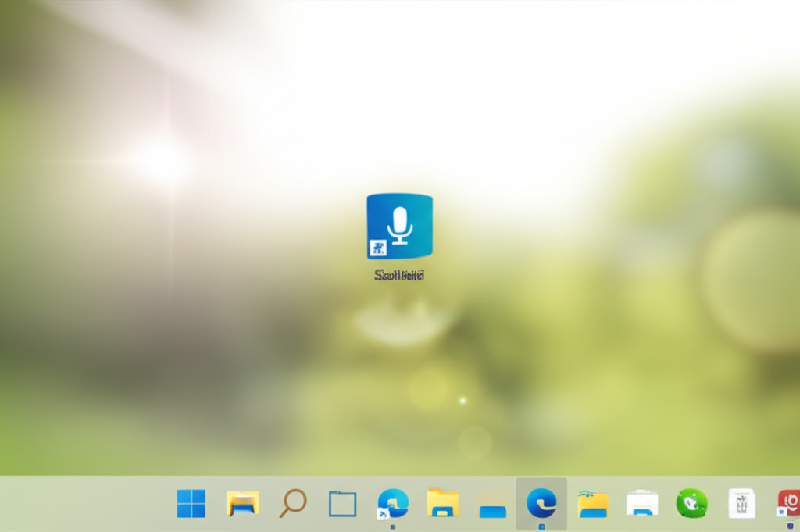Click the running indicator under active Edge
Image resolution: width=800 pixels, height=532 pixels.
click(541, 527)
